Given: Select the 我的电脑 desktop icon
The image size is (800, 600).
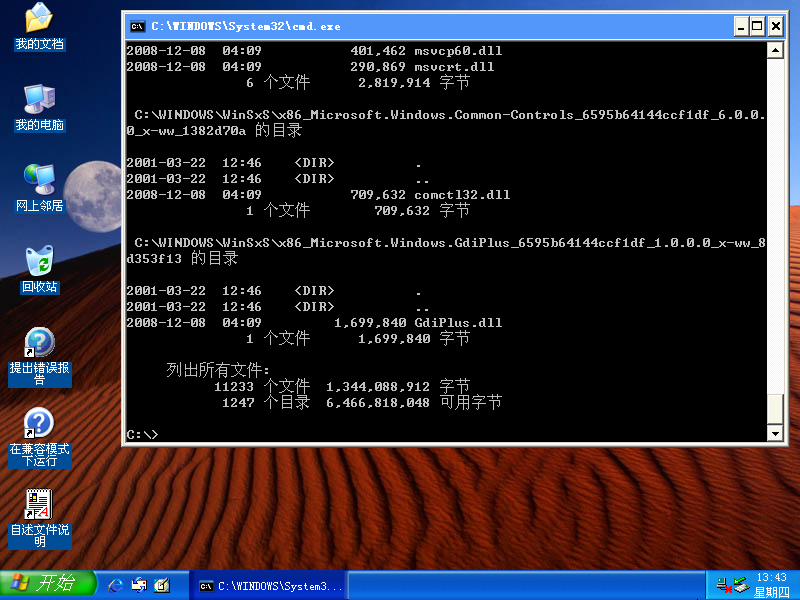Looking at the screenshot, I should pos(39,108).
